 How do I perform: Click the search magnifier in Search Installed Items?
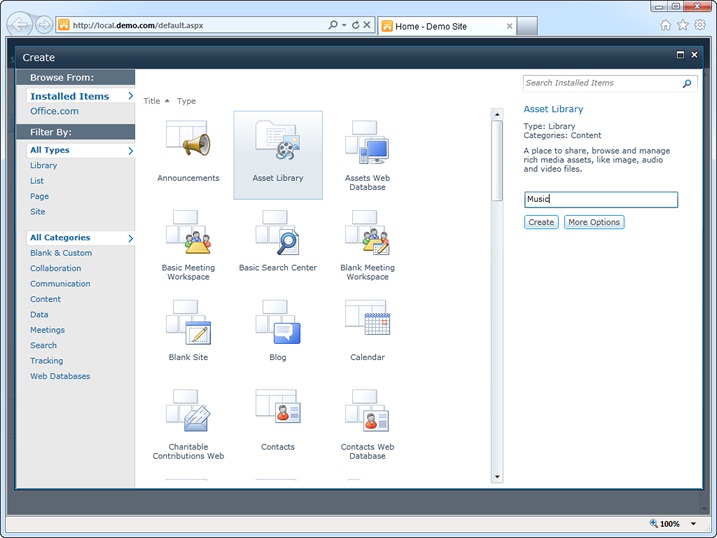(x=687, y=83)
